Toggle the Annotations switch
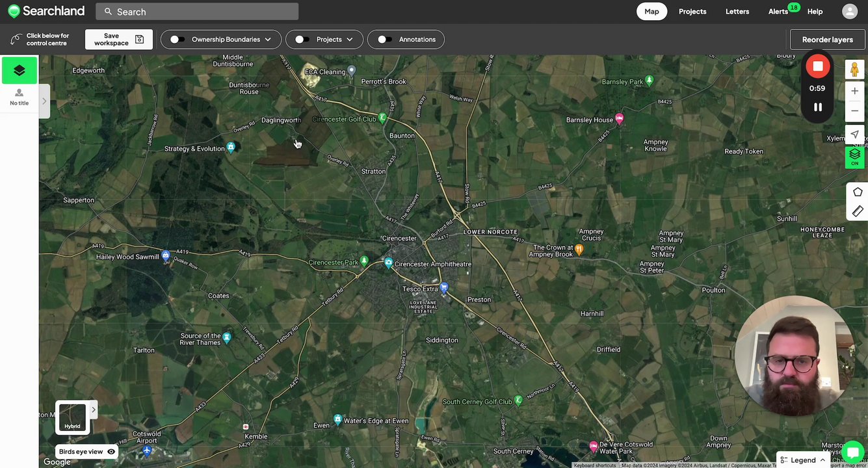The height and width of the screenshot is (468, 868). click(384, 40)
